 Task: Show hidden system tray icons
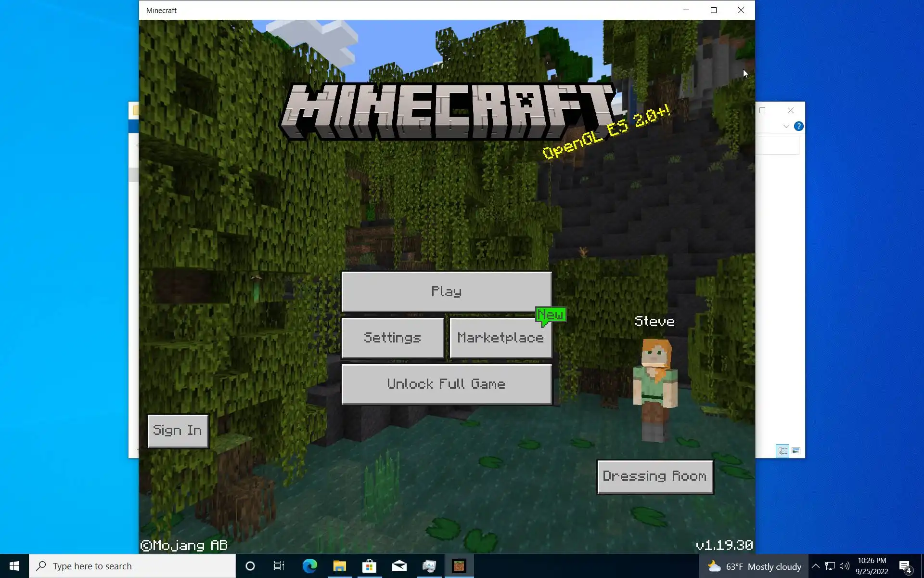[815, 566]
